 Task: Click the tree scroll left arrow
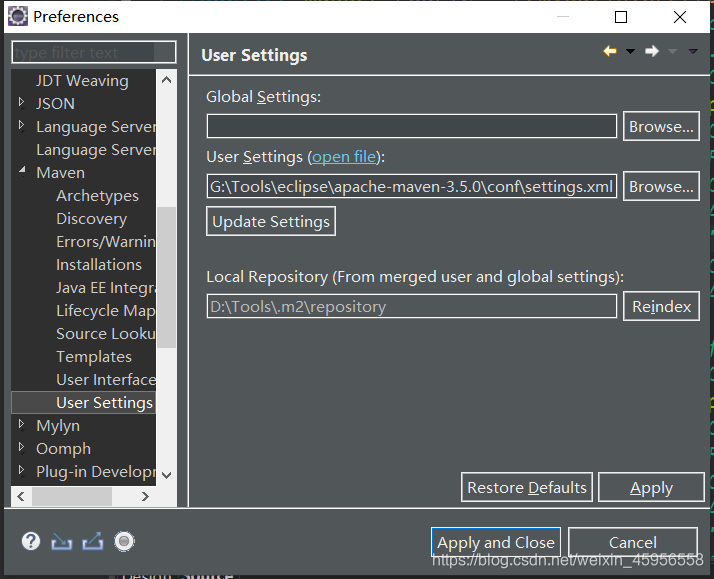[21, 496]
